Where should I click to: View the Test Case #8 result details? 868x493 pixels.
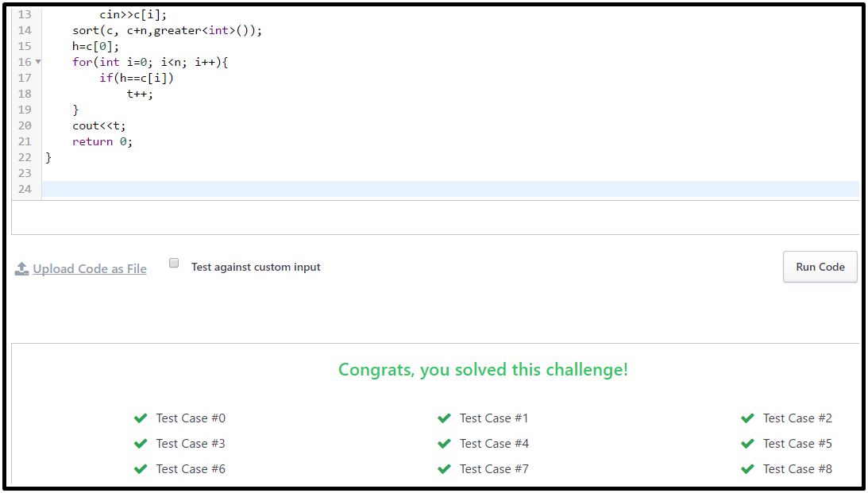point(797,468)
